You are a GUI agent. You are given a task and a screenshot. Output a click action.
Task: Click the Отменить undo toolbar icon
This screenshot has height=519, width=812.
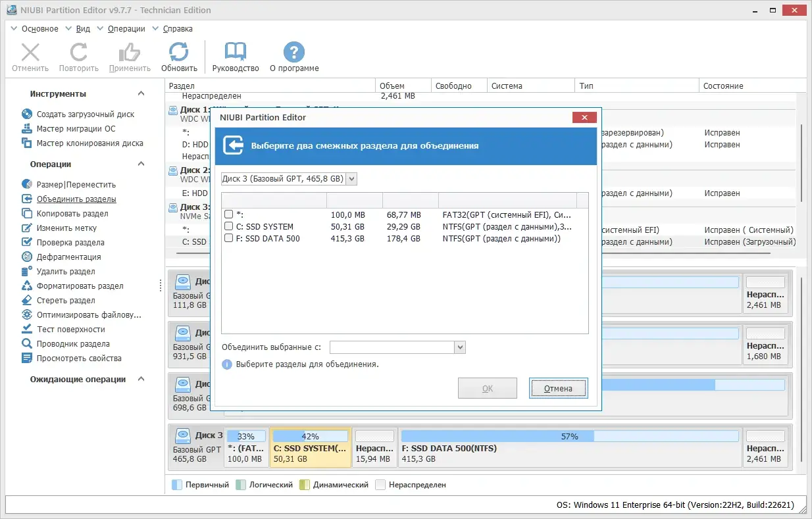click(30, 53)
